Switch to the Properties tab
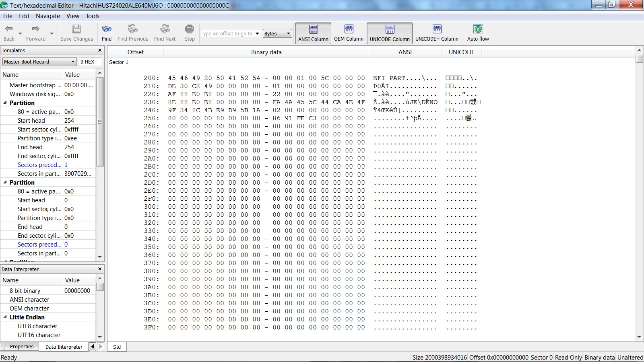 (22, 346)
